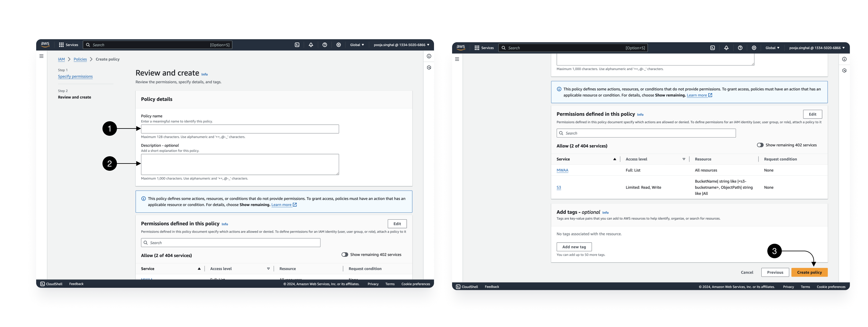The height and width of the screenshot is (327, 868).
Task: Open Learn more link in left window notice
Action: (284, 205)
